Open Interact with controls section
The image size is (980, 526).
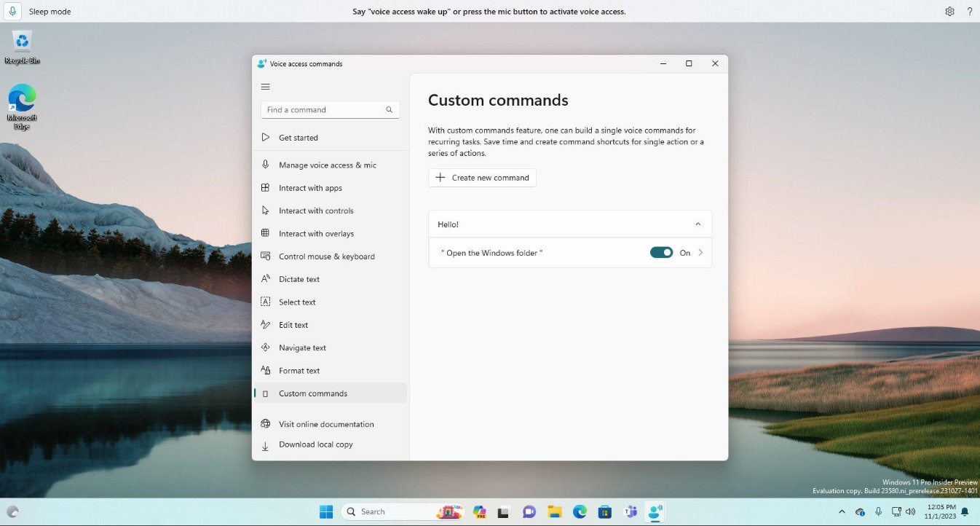[x=330, y=211]
